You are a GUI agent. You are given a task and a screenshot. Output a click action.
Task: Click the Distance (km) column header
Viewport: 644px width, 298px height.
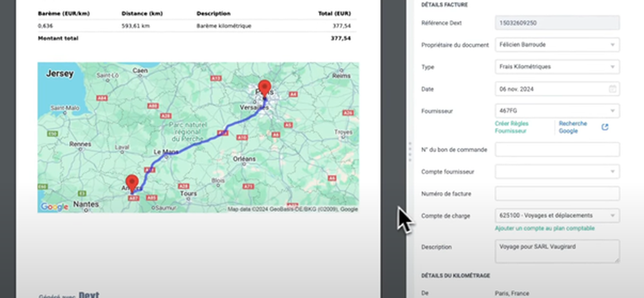[x=142, y=14]
